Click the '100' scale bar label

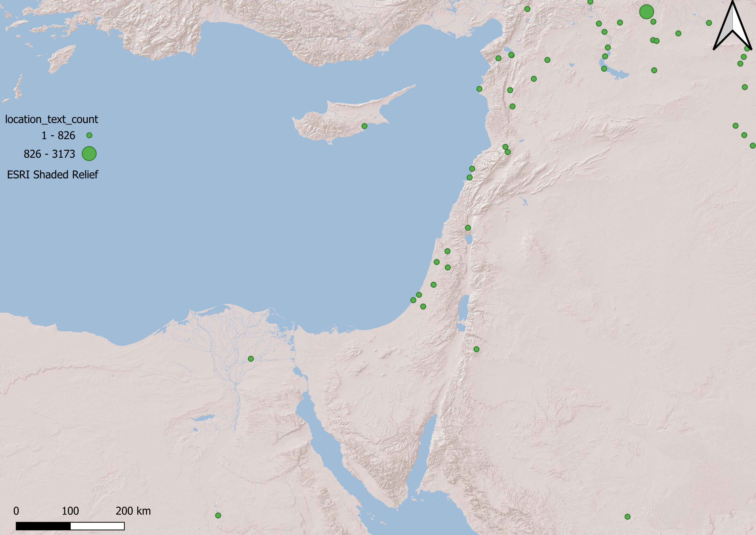(x=70, y=511)
